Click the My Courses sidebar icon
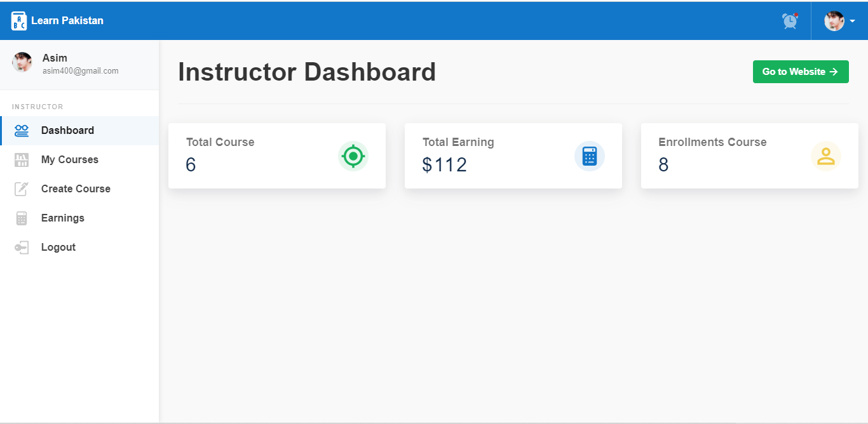The image size is (868, 424). tap(22, 160)
